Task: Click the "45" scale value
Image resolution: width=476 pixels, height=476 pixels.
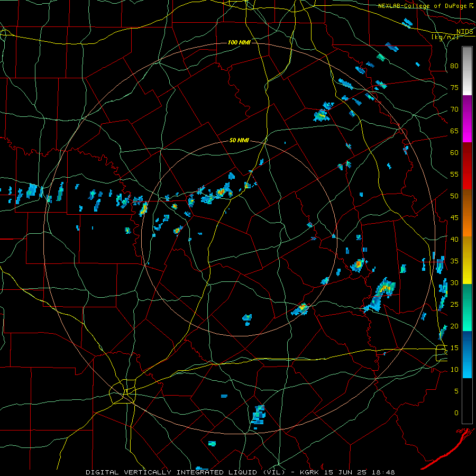Action: click(x=454, y=218)
